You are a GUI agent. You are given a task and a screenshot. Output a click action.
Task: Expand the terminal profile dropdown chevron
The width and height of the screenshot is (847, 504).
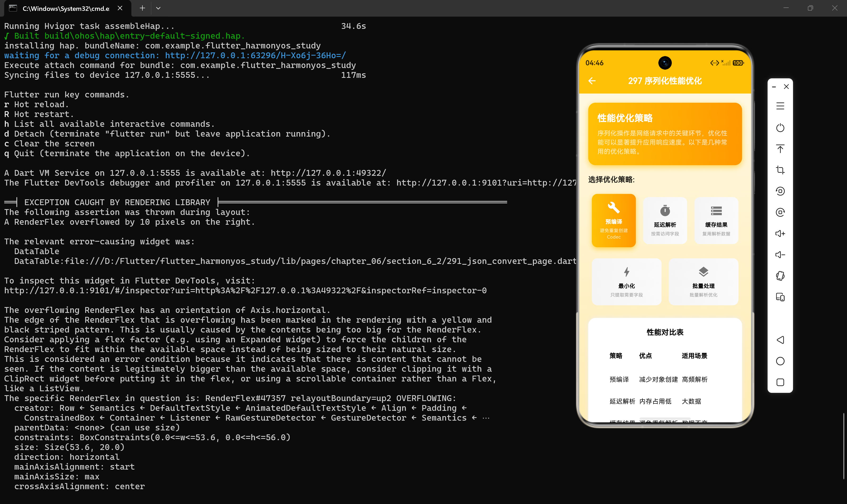pyautogui.click(x=158, y=8)
